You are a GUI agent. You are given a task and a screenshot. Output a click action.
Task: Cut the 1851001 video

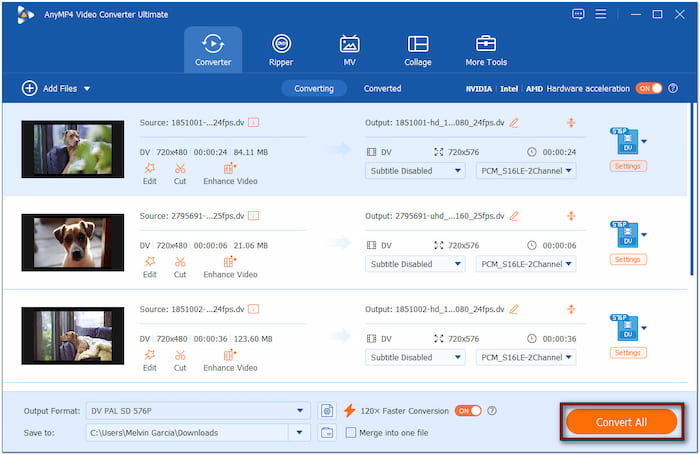pos(180,174)
